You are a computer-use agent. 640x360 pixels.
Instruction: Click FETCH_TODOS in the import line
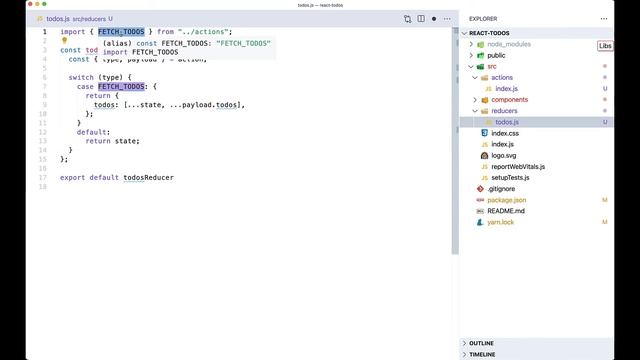tap(121, 32)
